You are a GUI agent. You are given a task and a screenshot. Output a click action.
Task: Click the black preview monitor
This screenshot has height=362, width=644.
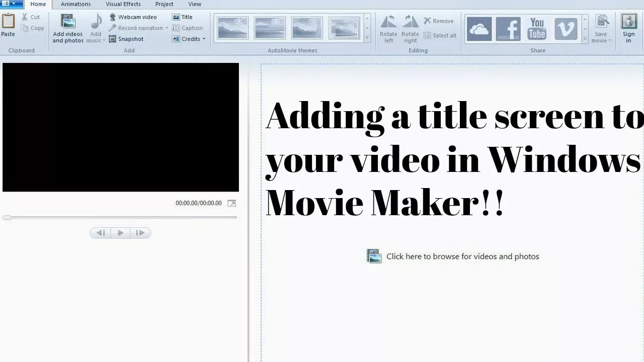(x=121, y=127)
